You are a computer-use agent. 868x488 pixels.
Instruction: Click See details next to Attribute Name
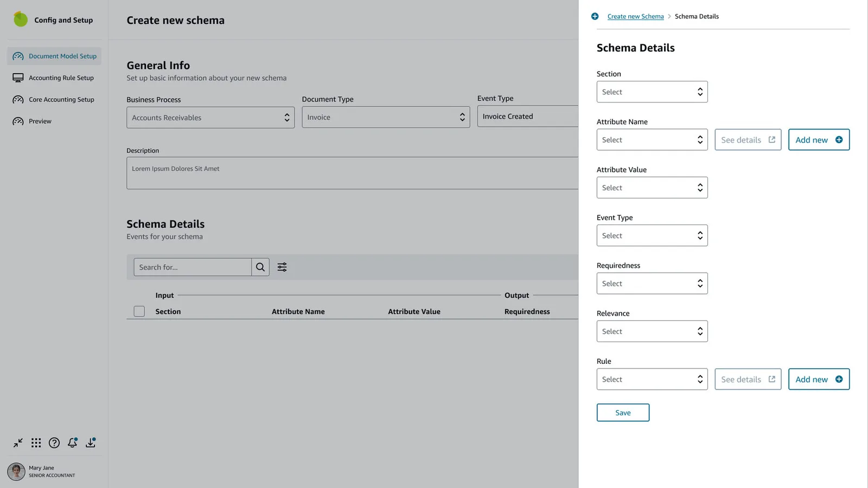748,140
